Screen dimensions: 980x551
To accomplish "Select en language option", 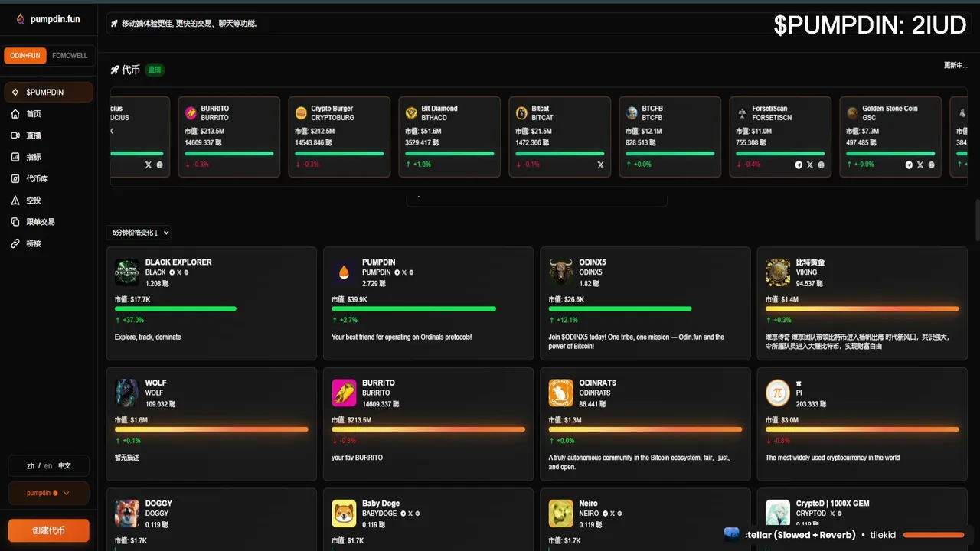I will [x=48, y=465].
